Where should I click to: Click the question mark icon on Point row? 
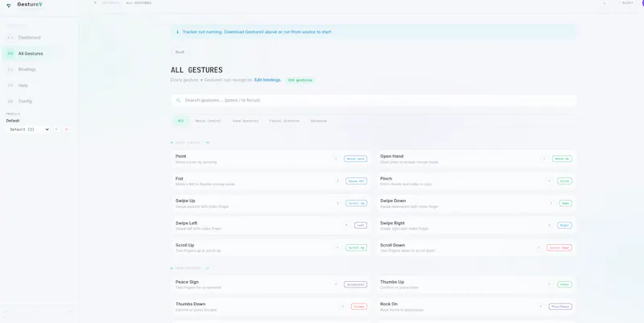[336, 159]
